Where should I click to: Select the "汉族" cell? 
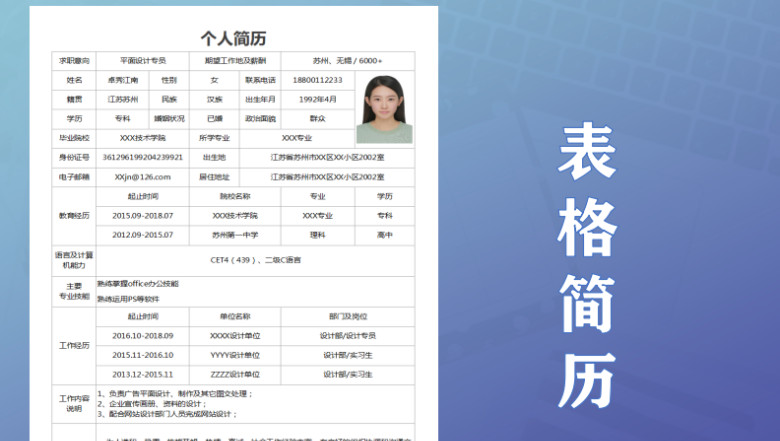(x=214, y=99)
